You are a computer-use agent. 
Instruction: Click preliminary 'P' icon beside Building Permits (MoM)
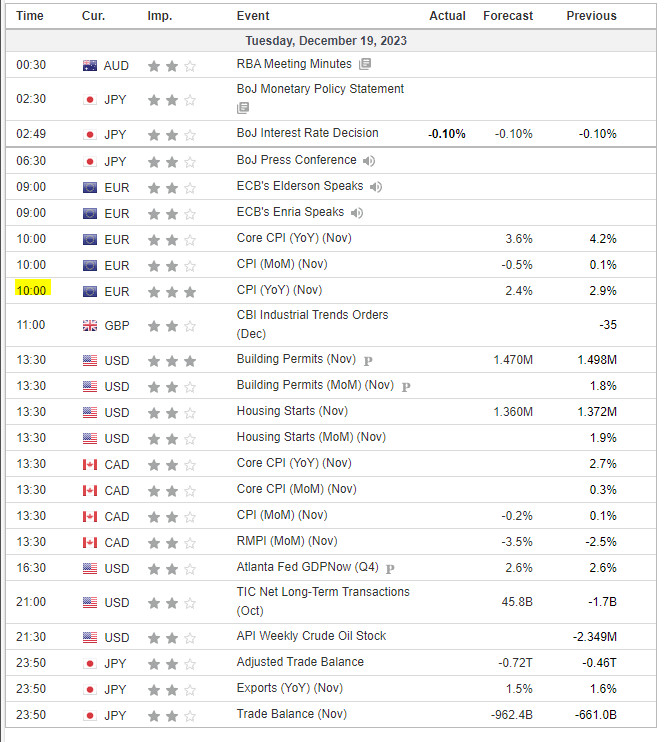[x=406, y=386]
